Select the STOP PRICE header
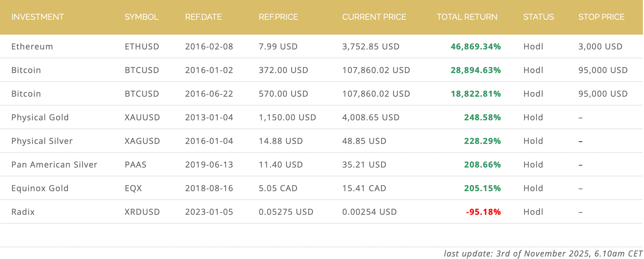This screenshot has height=259, width=644. pos(601,17)
